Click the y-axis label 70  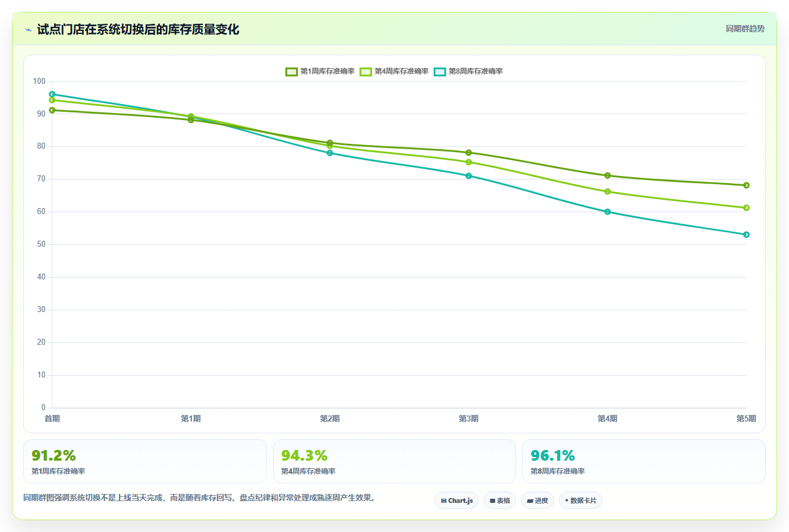(42, 179)
